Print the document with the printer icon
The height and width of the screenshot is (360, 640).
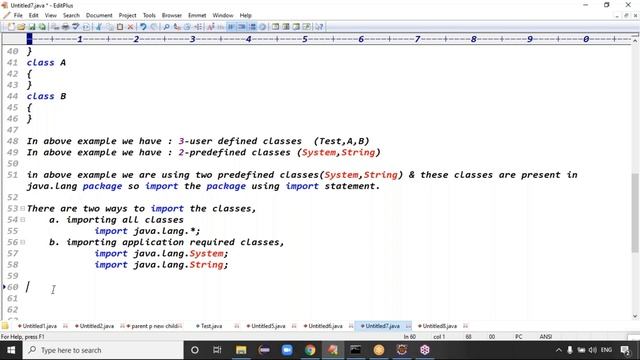[x=65, y=27]
